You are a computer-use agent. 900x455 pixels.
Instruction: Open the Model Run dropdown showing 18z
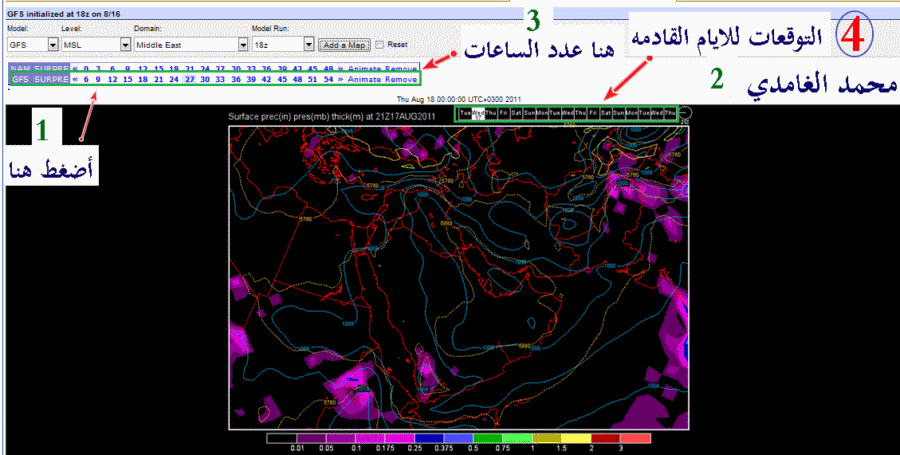tap(284, 44)
